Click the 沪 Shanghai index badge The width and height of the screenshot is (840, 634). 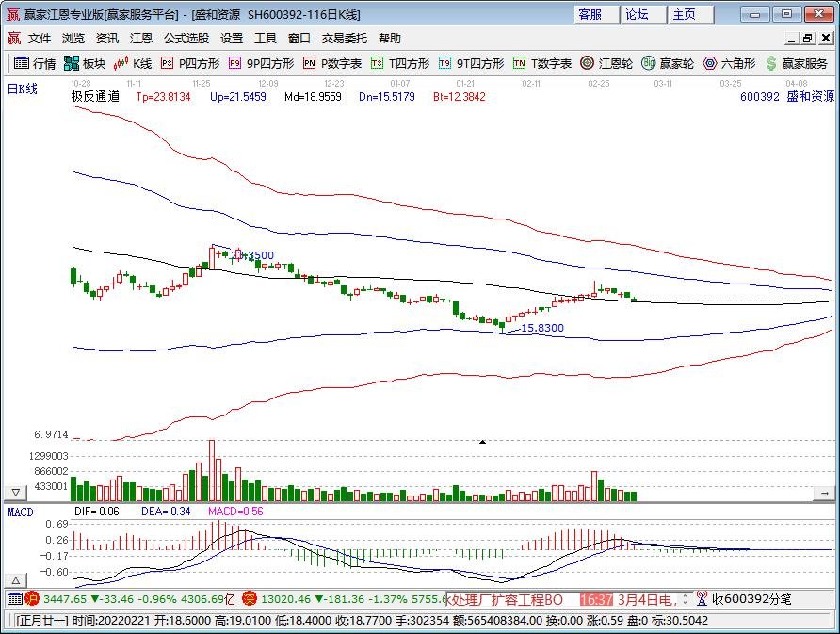click(x=33, y=598)
